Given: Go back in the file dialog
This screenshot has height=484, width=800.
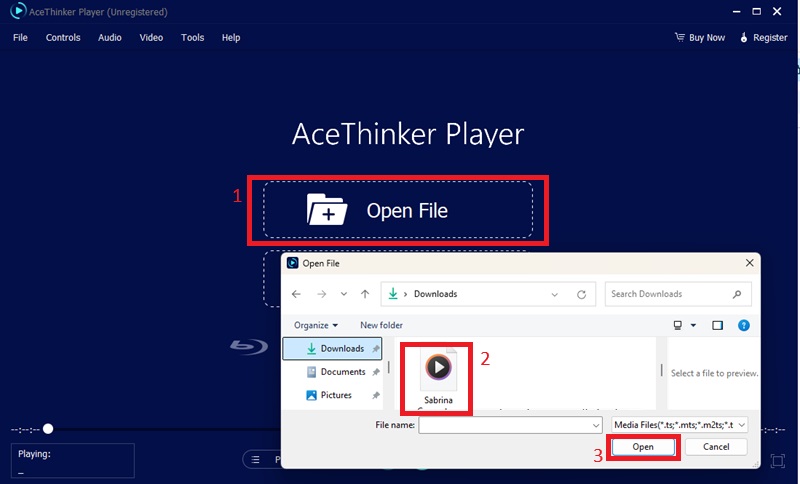Looking at the screenshot, I should (296, 294).
